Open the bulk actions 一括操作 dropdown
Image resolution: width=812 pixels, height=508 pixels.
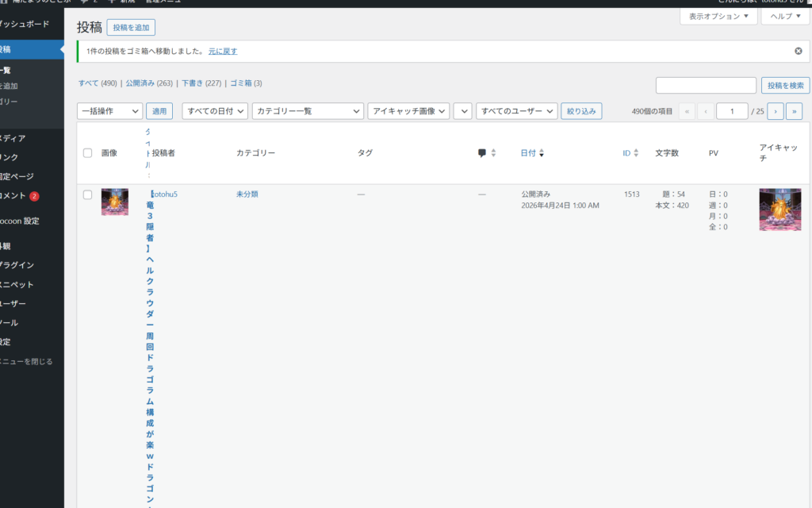pyautogui.click(x=109, y=111)
